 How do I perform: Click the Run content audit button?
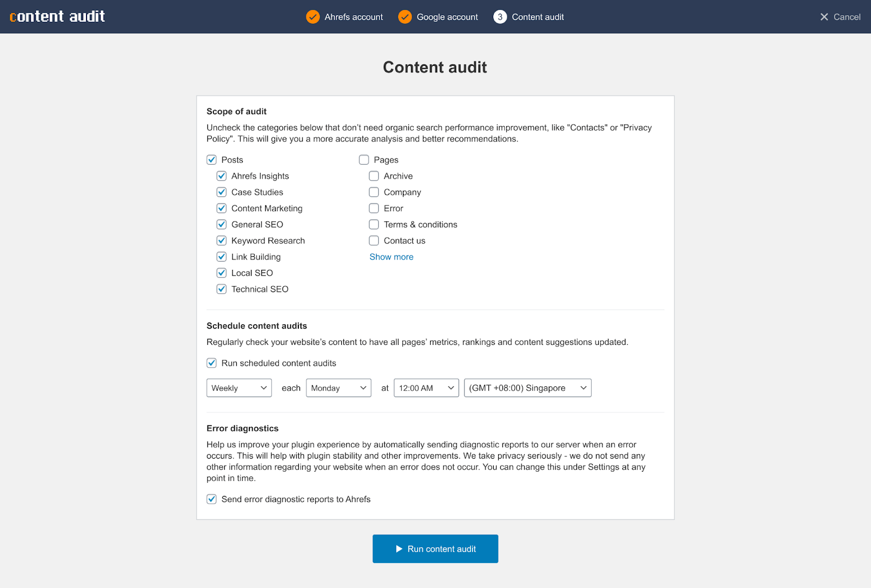[x=435, y=549]
